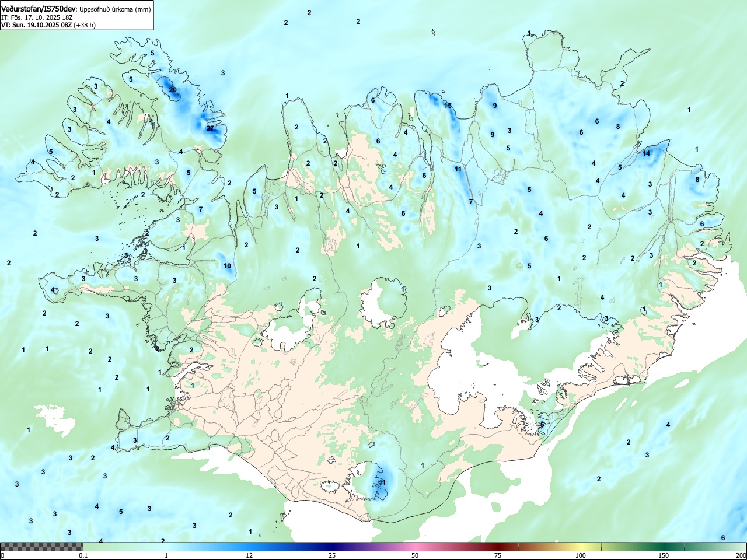The width and height of the screenshot is (747, 560).
Task: Click the checkered segment of the color scale
Action: click(41, 547)
